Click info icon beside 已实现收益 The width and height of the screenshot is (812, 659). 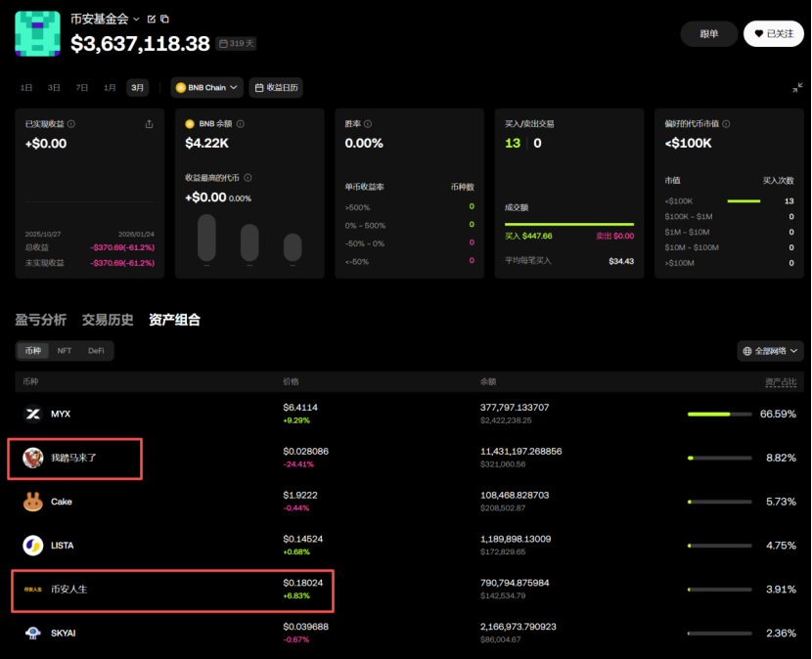pos(71,124)
